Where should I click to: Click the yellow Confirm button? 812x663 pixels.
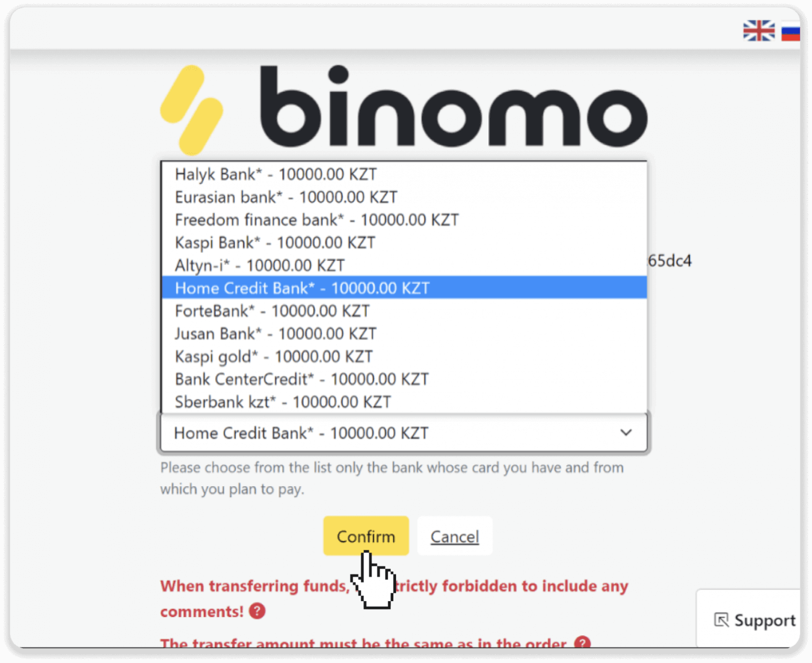366,536
